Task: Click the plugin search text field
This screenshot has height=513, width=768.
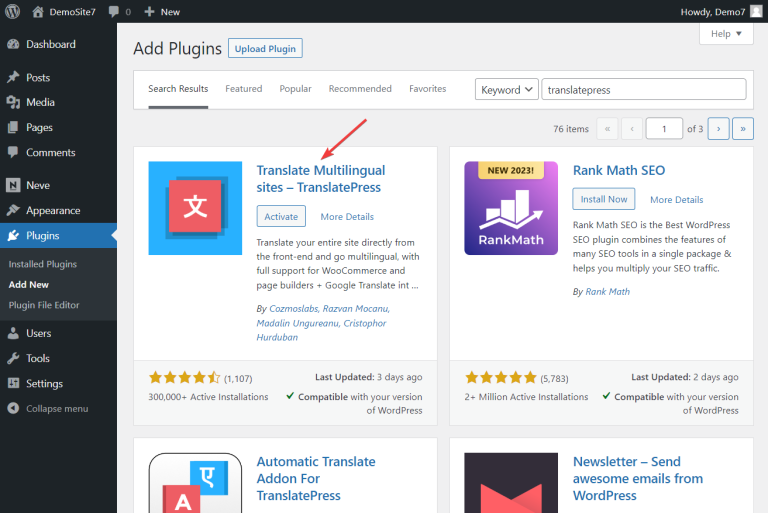Action: [643, 90]
